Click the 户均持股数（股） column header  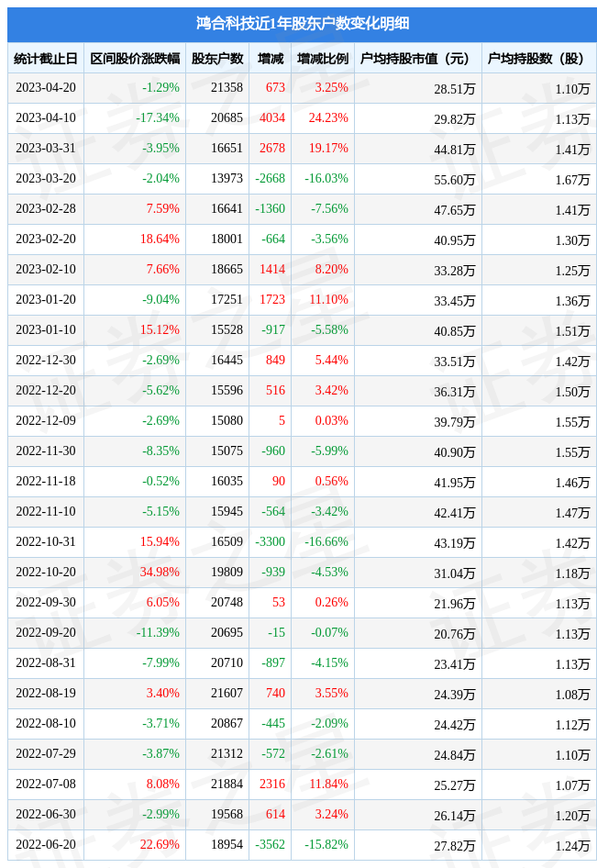pos(539,58)
